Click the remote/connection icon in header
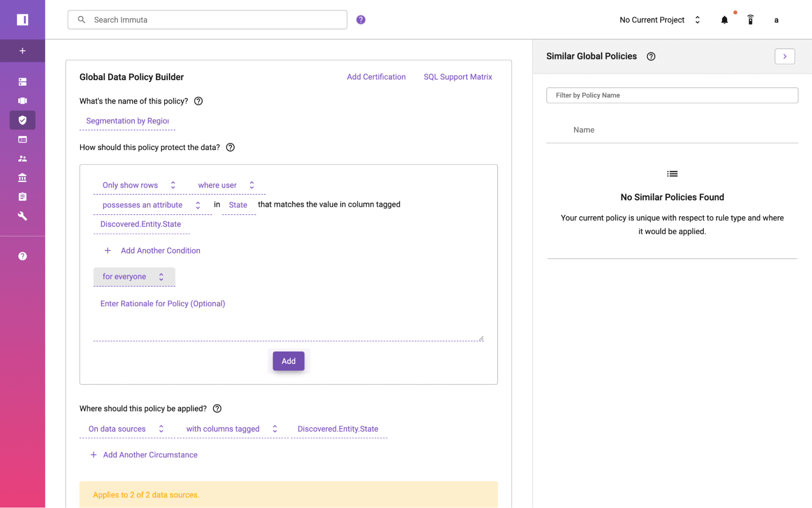The height and width of the screenshot is (508, 812). tap(750, 20)
